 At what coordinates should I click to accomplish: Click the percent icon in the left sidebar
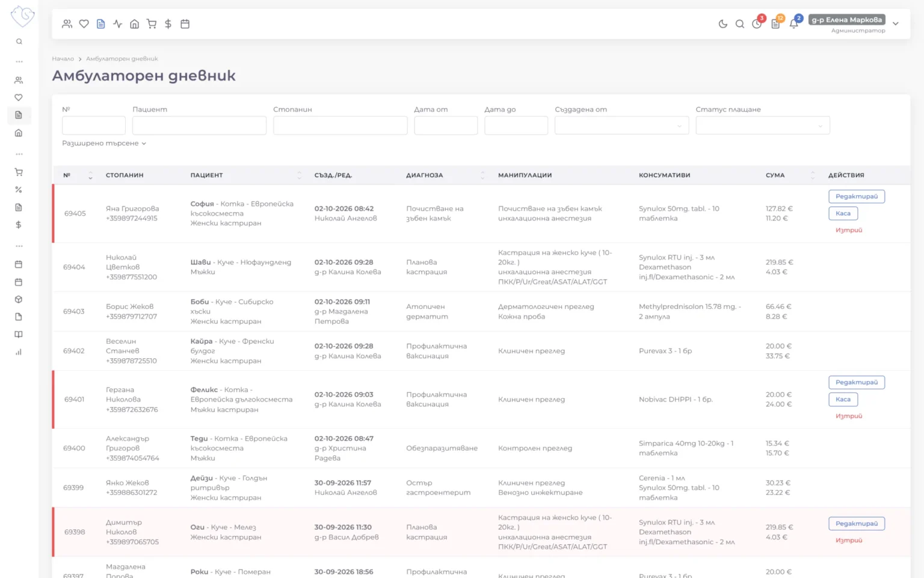click(19, 190)
